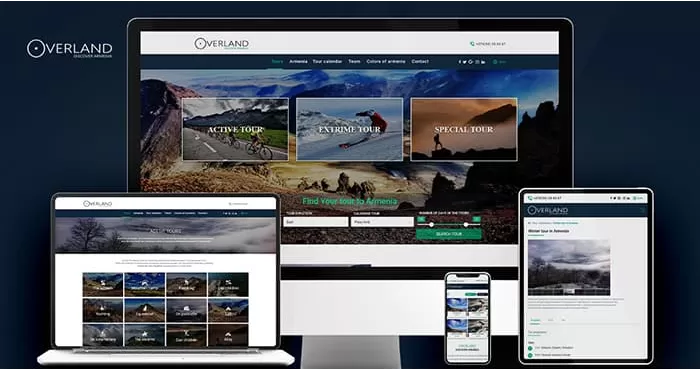The height and width of the screenshot is (370, 700).
Task: Open the Active Tour card
Action: coord(235,129)
